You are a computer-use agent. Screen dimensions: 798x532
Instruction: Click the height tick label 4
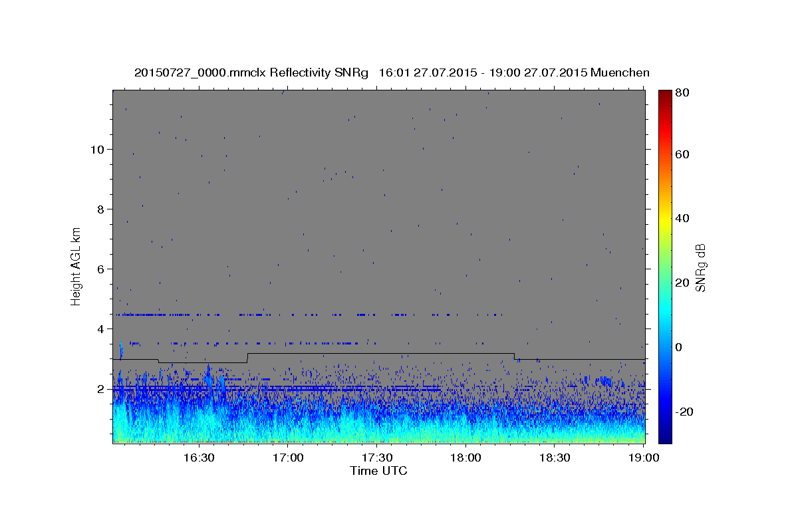(x=100, y=329)
